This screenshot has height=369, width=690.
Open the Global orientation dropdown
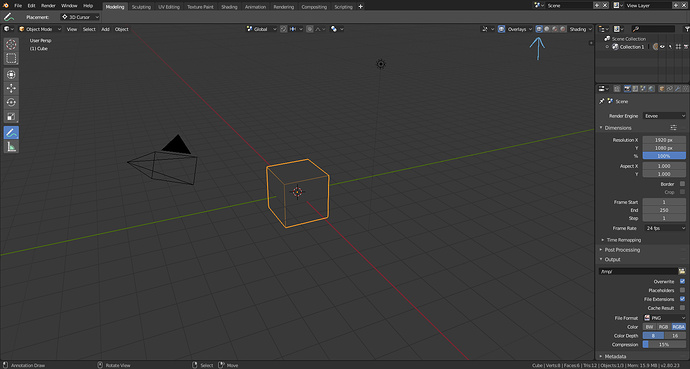261,29
